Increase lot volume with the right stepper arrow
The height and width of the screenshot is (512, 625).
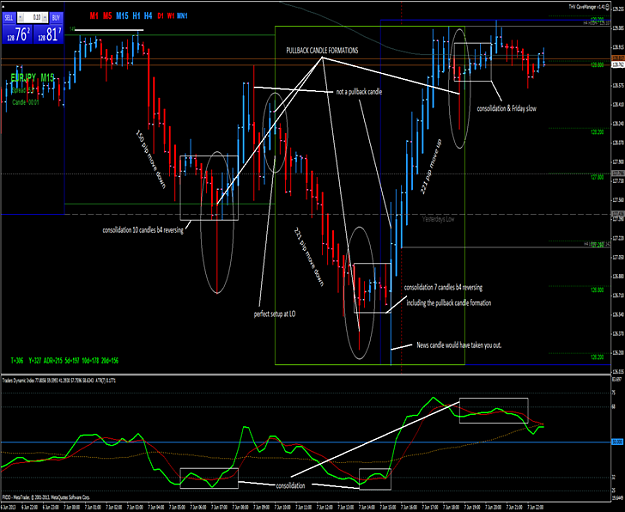[x=45, y=18]
